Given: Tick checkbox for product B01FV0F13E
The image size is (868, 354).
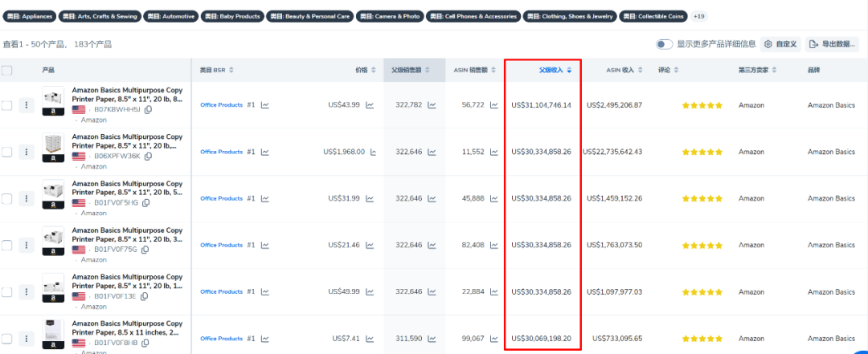Looking at the screenshot, I should (6, 291).
